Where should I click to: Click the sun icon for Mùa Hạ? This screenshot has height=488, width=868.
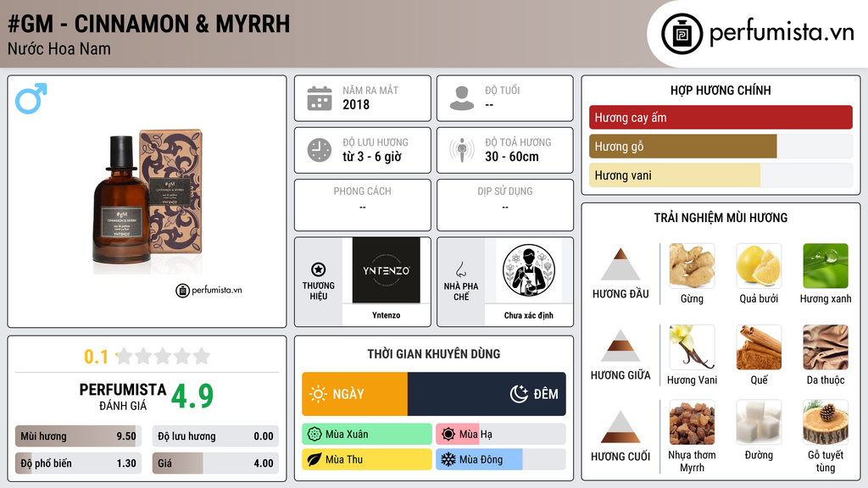pyautogui.click(x=448, y=435)
